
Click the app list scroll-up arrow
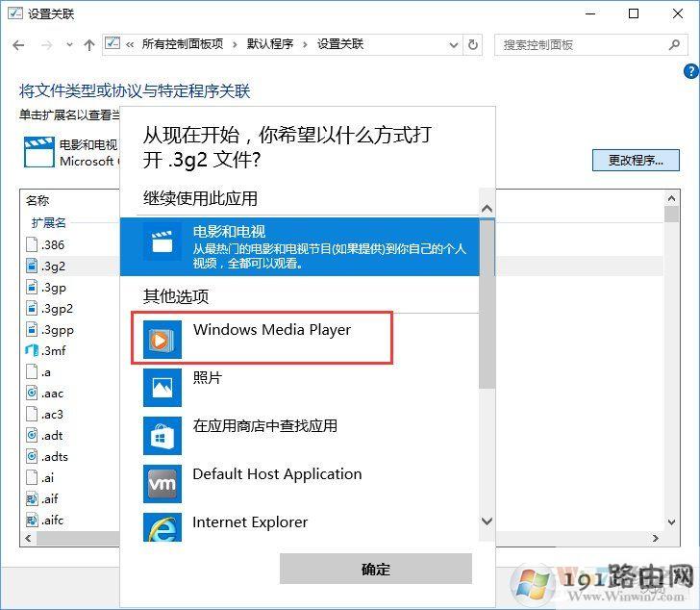pos(487,209)
